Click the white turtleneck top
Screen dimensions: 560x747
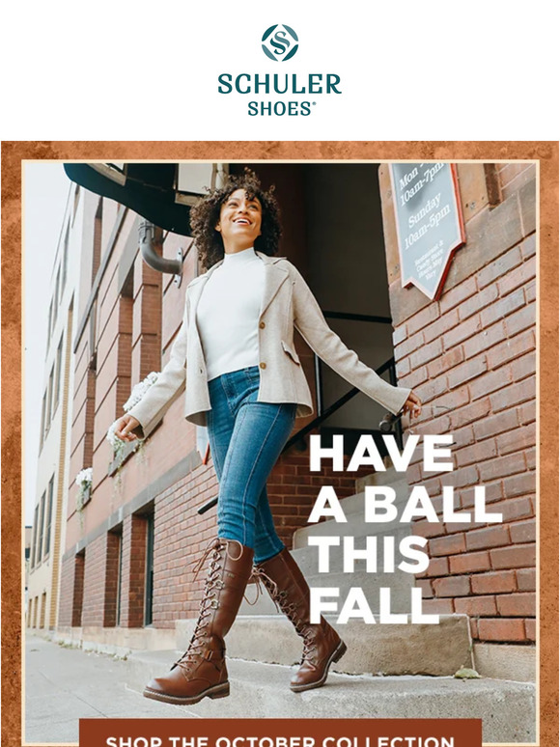pos(230,315)
